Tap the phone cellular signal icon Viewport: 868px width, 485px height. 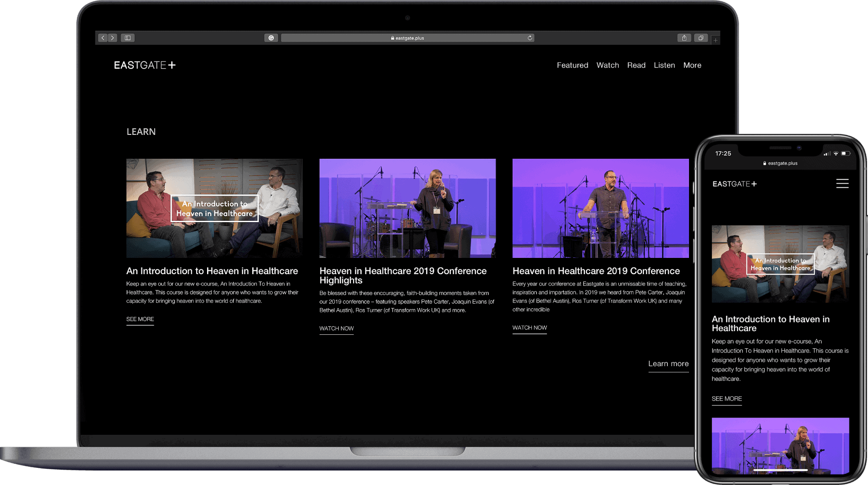(x=827, y=154)
